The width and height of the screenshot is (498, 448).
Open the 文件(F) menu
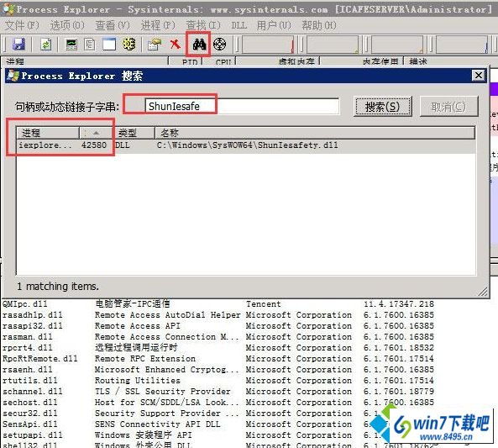tap(22, 25)
